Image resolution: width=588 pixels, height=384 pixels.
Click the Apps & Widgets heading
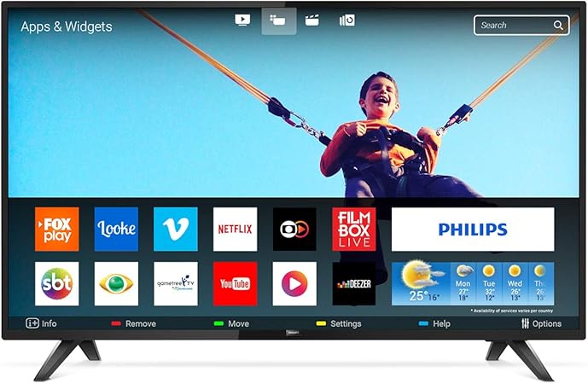(x=67, y=26)
